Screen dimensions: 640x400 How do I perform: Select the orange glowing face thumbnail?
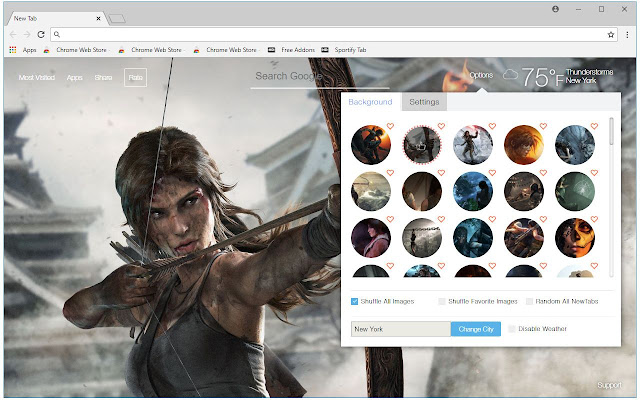tap(524, 145)
